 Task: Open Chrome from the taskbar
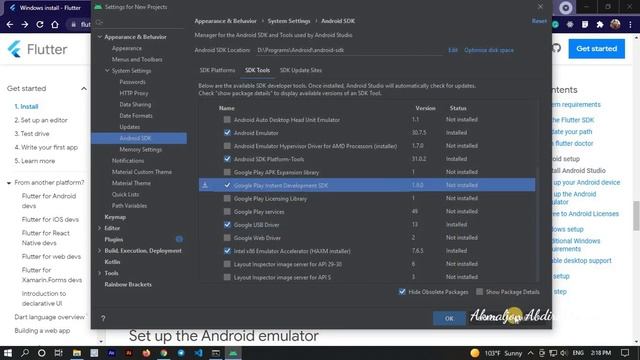(163, 353)
